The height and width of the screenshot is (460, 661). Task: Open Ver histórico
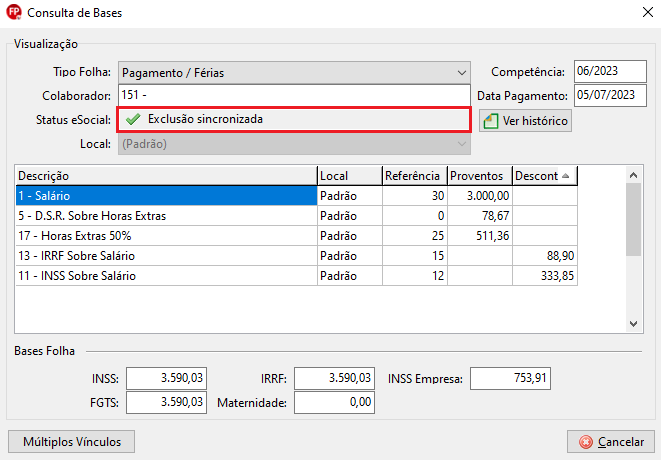point(525,121)
